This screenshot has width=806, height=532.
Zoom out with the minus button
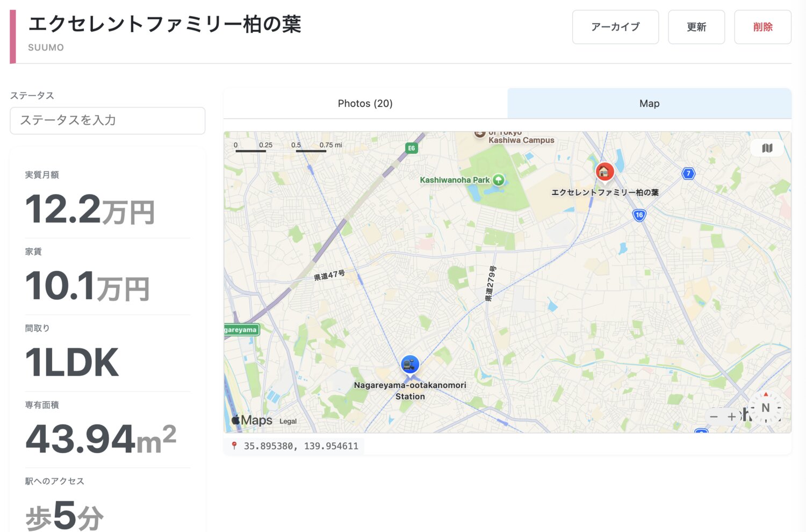tap(714, 416)
